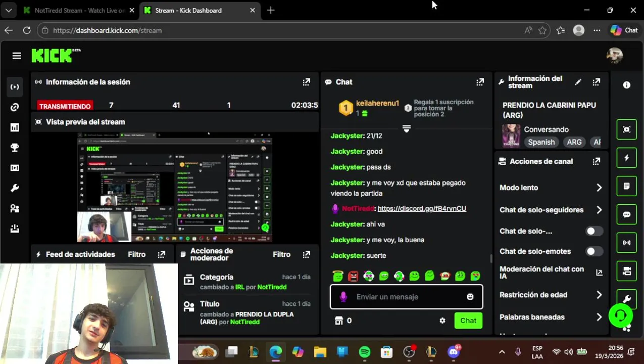Pop out the Información del stream panel
644x364 pixels.
597,82
